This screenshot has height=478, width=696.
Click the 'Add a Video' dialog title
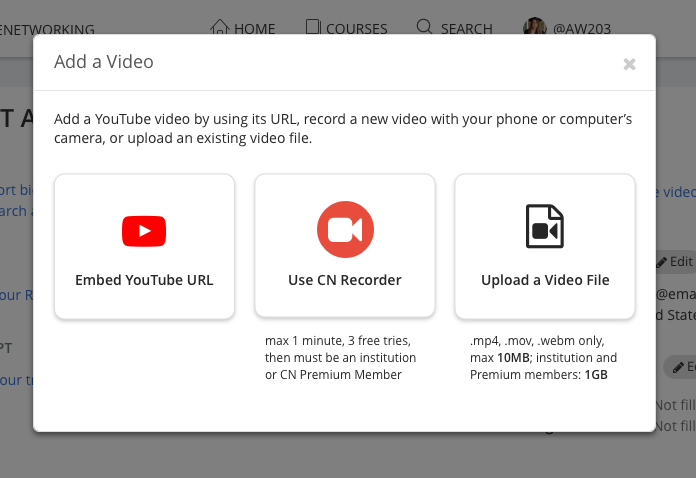click(104, 62)
